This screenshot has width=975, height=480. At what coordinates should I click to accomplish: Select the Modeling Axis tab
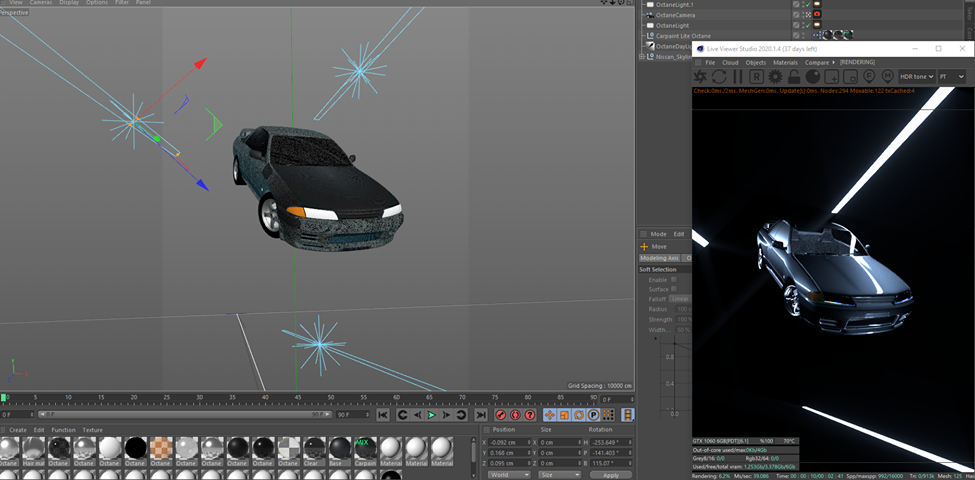coord(660,257)
